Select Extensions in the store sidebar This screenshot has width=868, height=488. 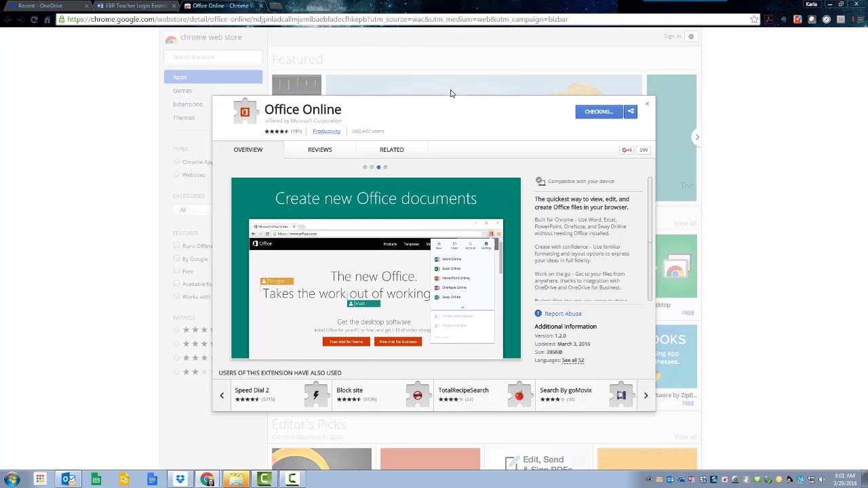tap(188, 104)
